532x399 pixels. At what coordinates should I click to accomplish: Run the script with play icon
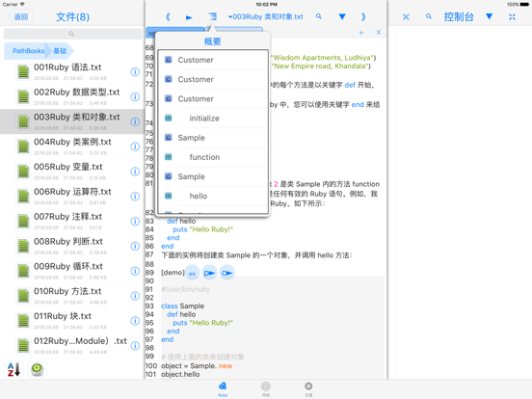pos(189,17)
